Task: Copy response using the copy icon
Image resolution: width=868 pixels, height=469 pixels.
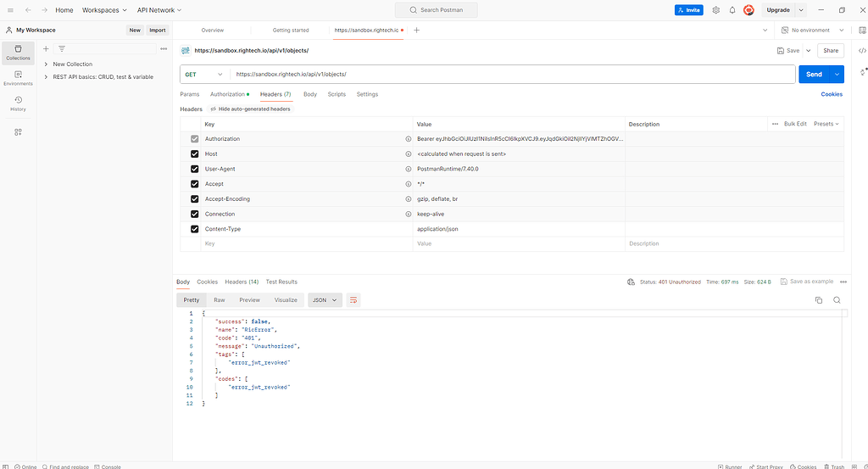Action: point(819,300)
